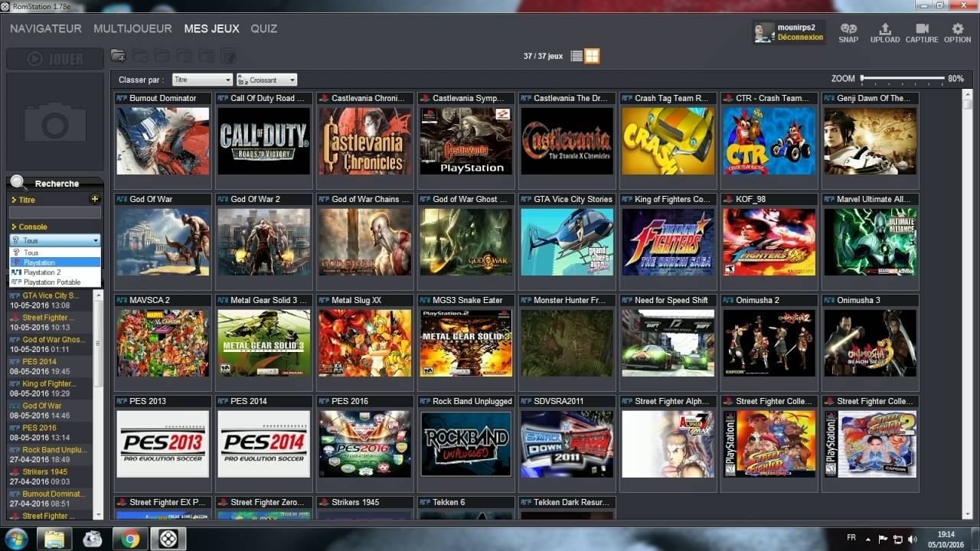Image resolution: width=980 pixels, height=551 pixels.
Task: Switch to list view icon
Action: (577, 56)
